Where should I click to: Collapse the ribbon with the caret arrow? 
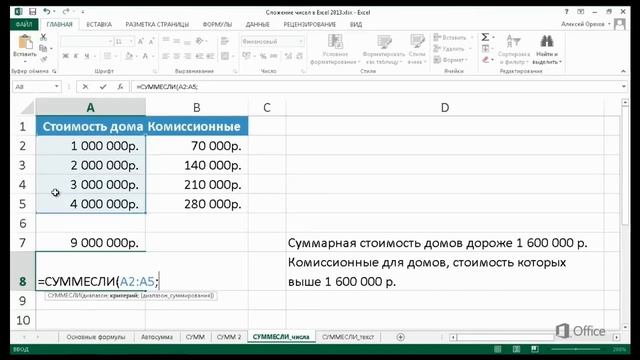623,71
